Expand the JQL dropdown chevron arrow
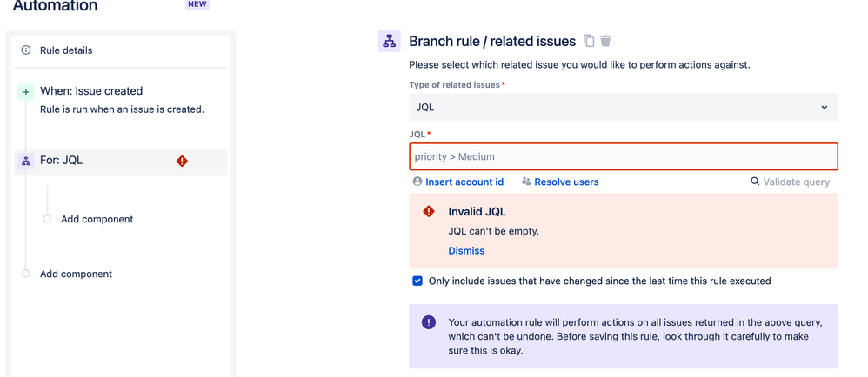The height and width of the screenshot is (377, 868). coord(825,107)
